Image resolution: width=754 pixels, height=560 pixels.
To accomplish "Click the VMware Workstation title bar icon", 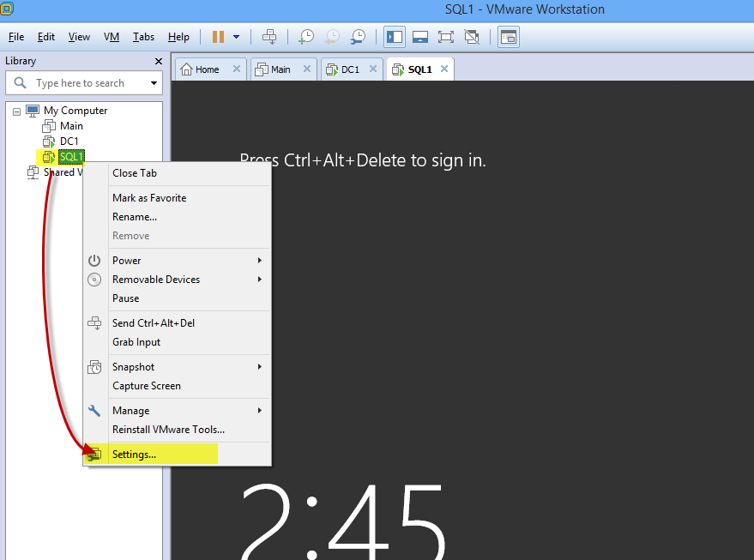I will [x=7, y=8].
